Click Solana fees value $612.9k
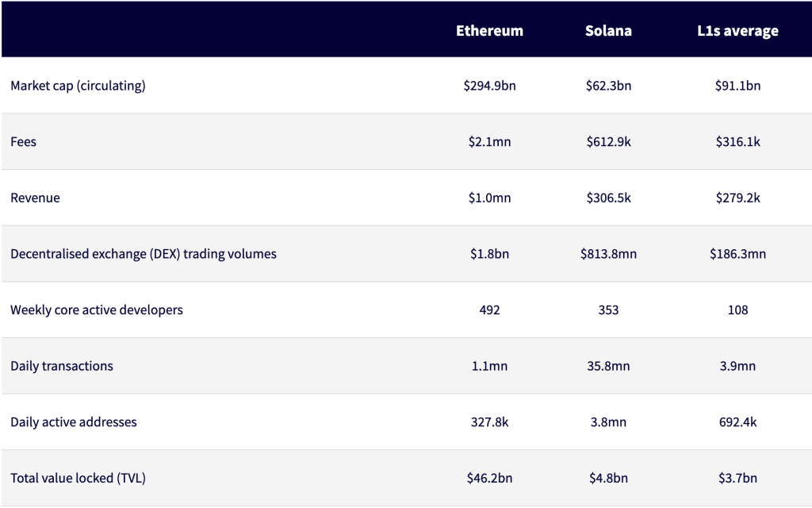This screenshot has height=508, width=812. pyautogui.click(x=608, y=141)
